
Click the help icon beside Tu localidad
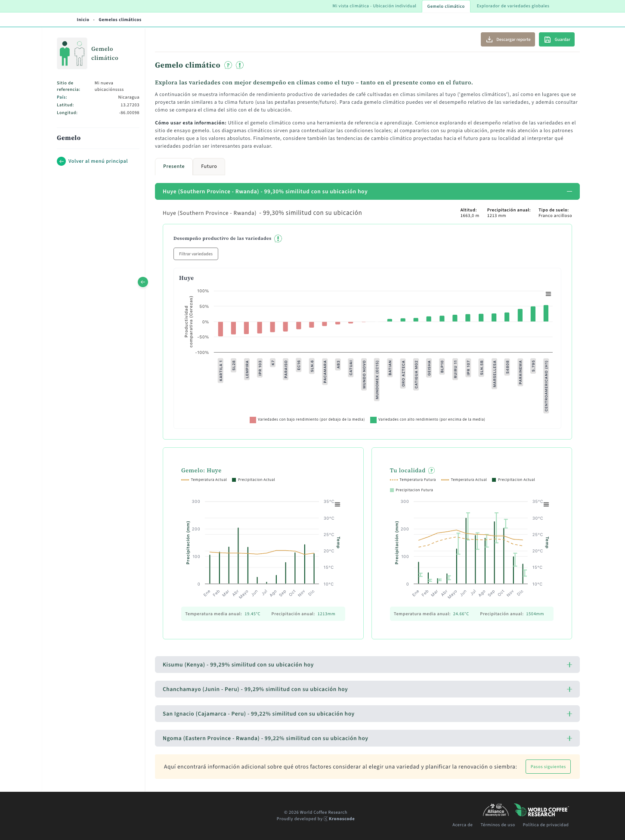point(431,471)
